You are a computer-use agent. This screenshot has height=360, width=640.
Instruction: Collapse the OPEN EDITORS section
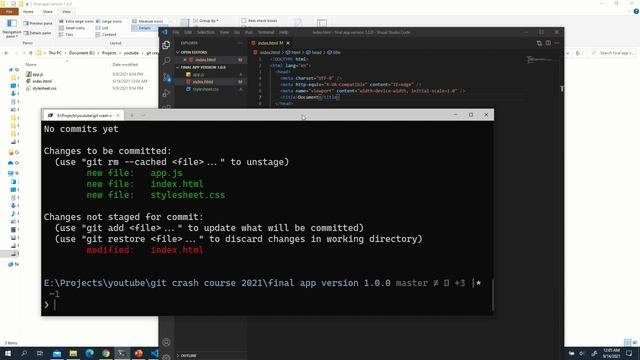(x=192, y=52)
